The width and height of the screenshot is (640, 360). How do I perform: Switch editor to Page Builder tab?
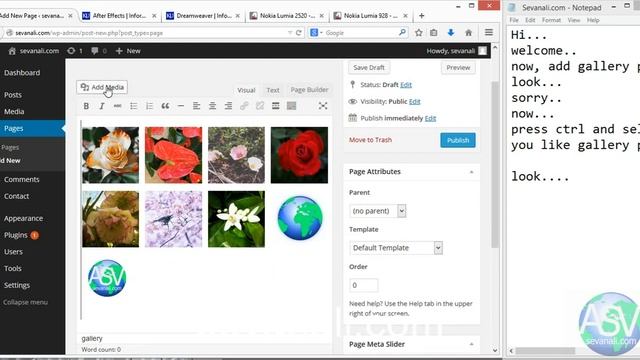pyautogui.click(x=309, y=89)
